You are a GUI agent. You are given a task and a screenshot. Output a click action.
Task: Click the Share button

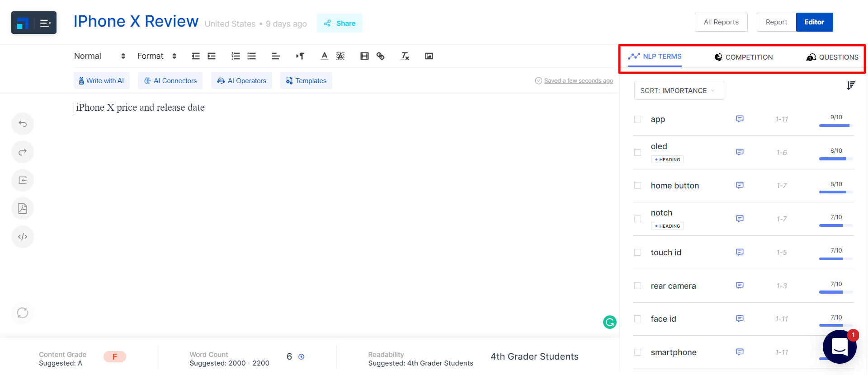(x=340, y=23)
